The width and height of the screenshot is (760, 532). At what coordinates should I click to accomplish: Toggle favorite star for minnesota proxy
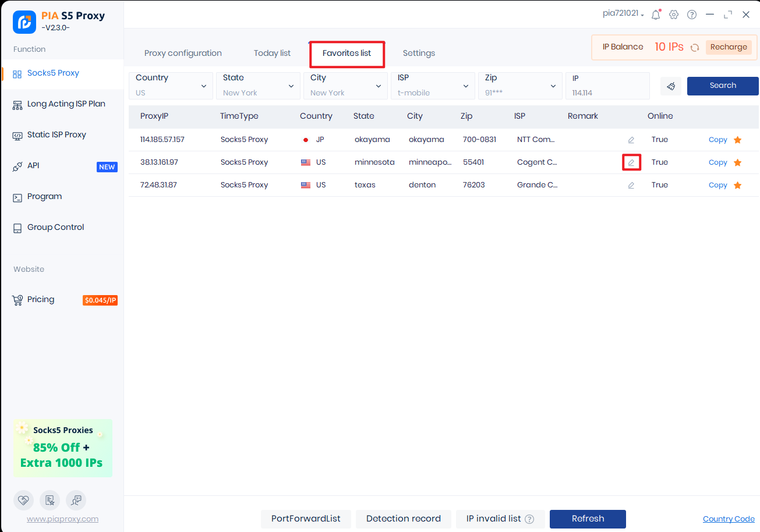(x=737, y=162)
